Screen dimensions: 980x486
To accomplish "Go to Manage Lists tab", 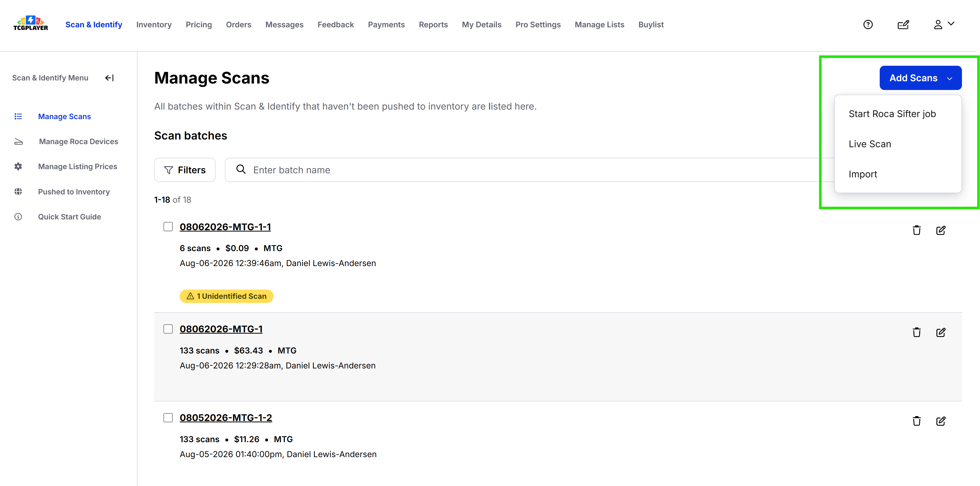I will tap(599, 25).
